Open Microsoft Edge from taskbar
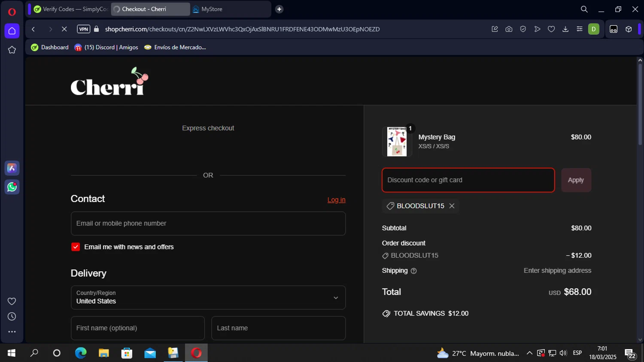This screenshot has height=362, width=644. pyautogui.click(x=81, y=353)
